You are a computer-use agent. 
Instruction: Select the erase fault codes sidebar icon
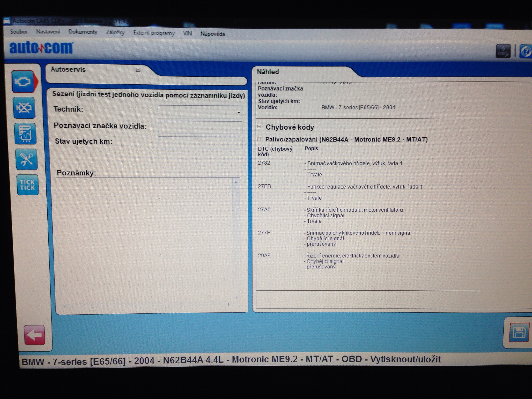pos(24,108)
